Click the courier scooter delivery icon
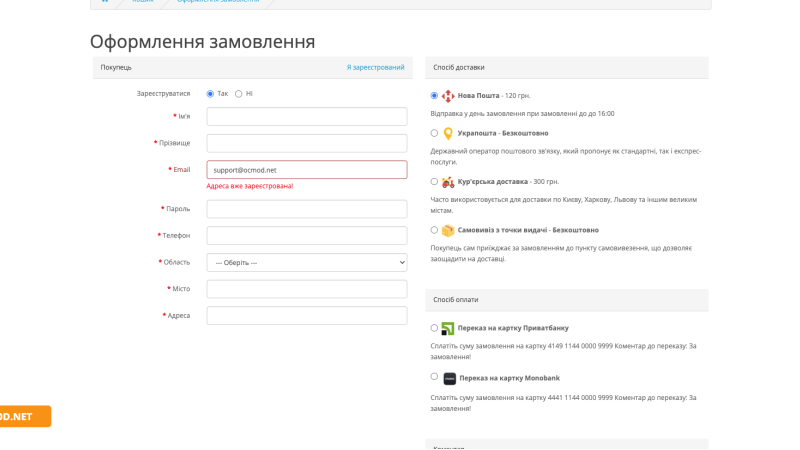The height and width of the screenshot is (450, 800). (447, 182)
